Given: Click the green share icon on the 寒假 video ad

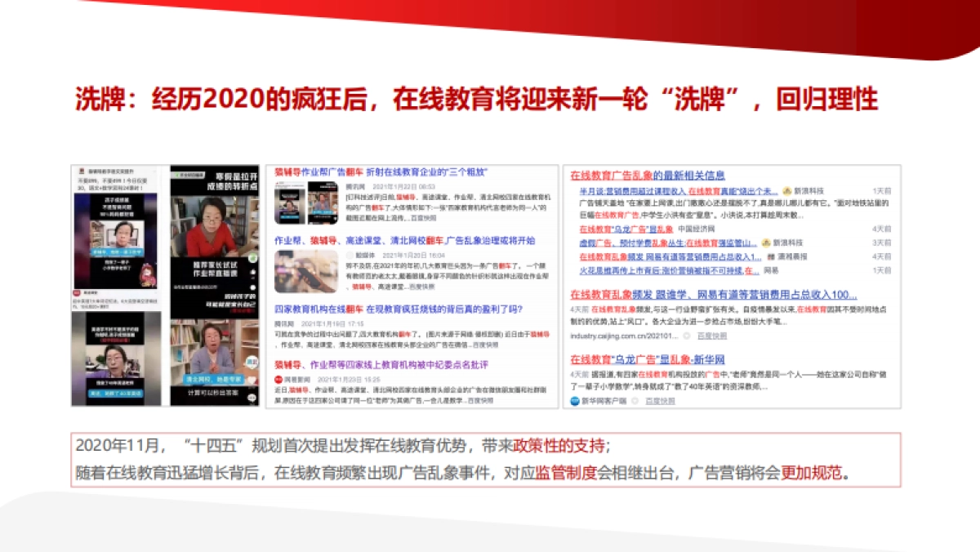Looking at the screenshot, I should pyautogui.click(x=255, y=258).
